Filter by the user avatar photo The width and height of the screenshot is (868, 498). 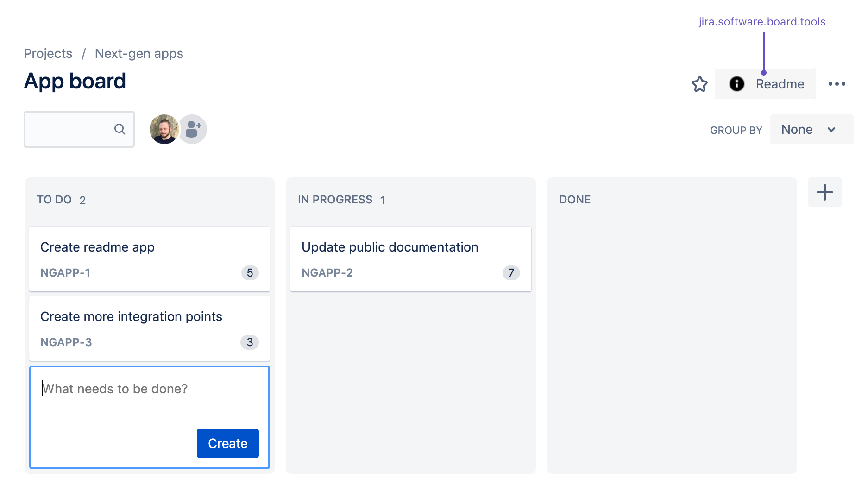click(164, 129)
